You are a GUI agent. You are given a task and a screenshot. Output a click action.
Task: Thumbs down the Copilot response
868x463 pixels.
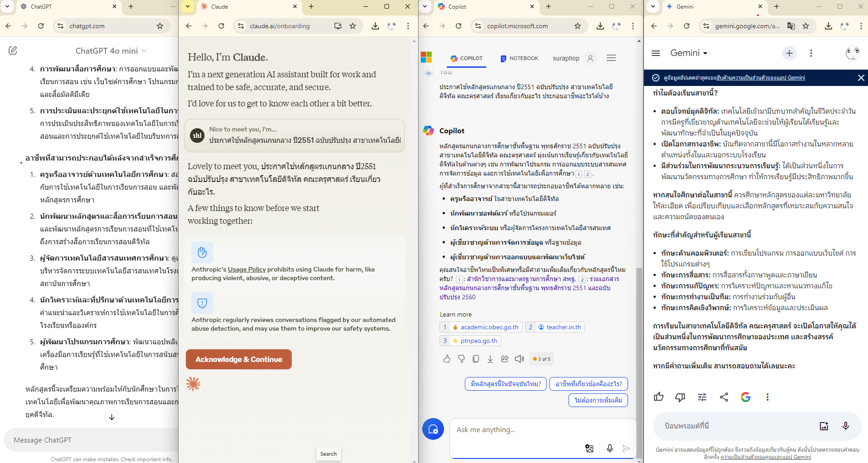pos(461,359)
